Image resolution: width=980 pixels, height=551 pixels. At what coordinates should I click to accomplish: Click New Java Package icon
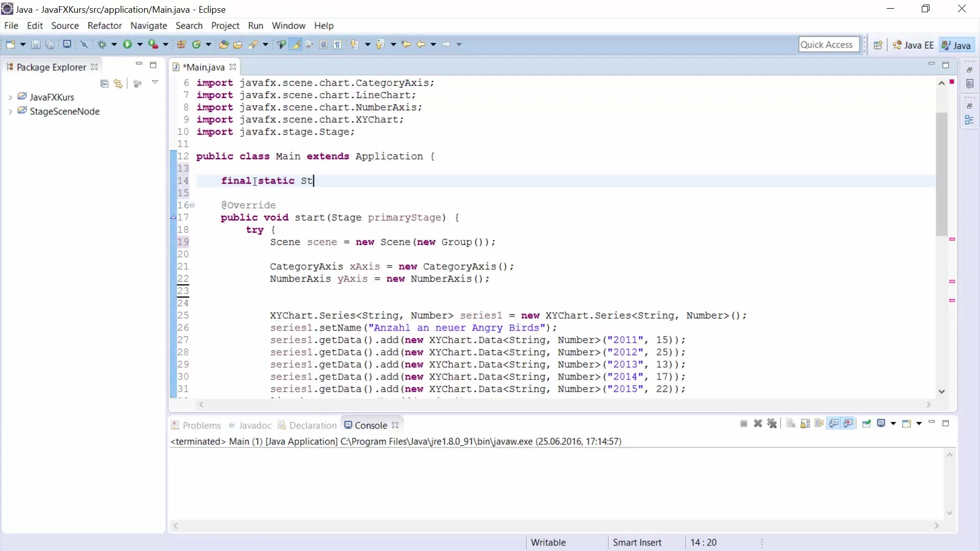tap(181, 44)
